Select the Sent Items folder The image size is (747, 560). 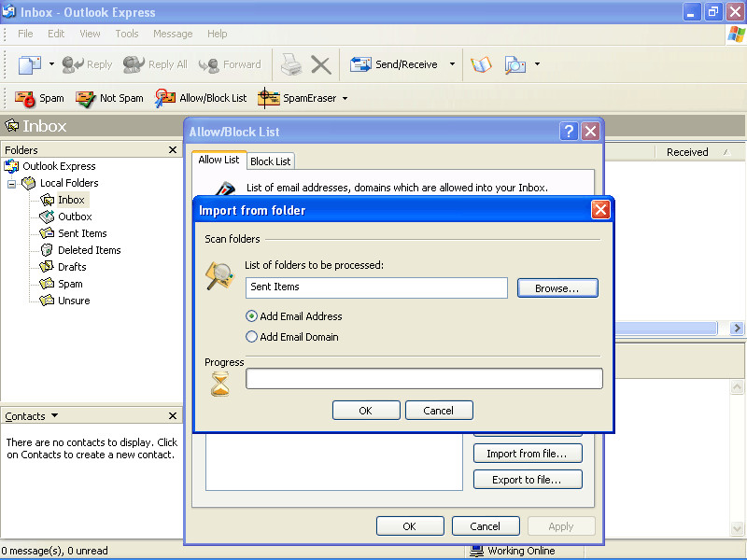pos(82,233)
